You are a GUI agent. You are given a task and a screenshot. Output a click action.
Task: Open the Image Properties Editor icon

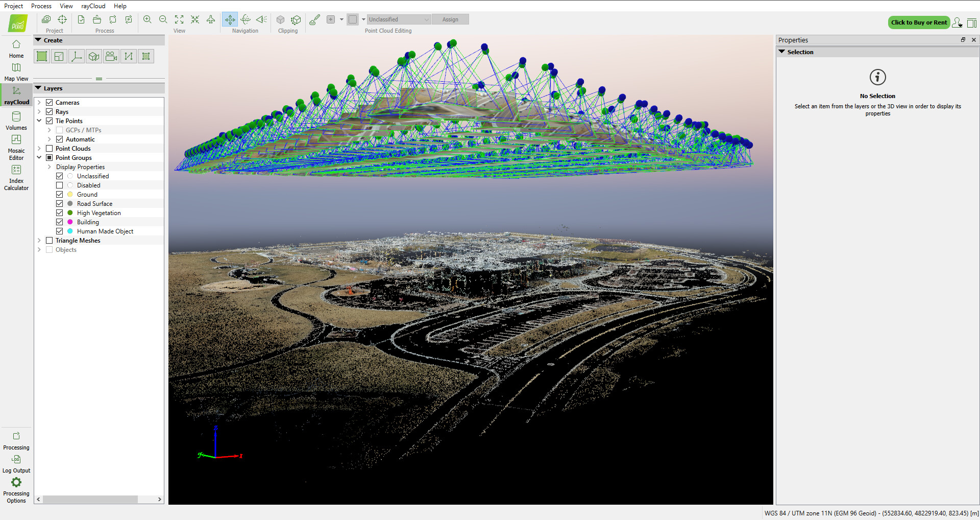(46, 19)
